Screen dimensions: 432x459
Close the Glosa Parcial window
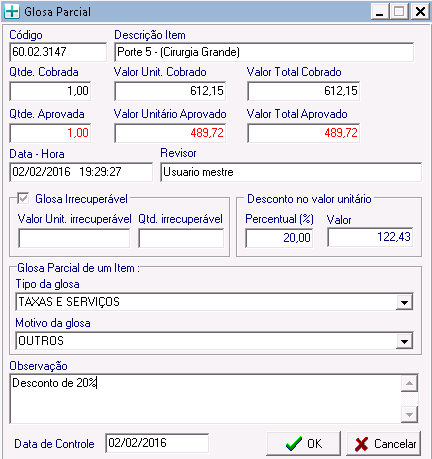[420, 12]
